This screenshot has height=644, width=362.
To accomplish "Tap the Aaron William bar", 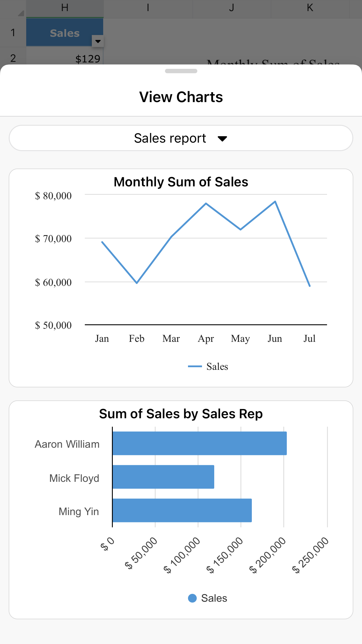I will pyautogui.click(x=199, y=443).
